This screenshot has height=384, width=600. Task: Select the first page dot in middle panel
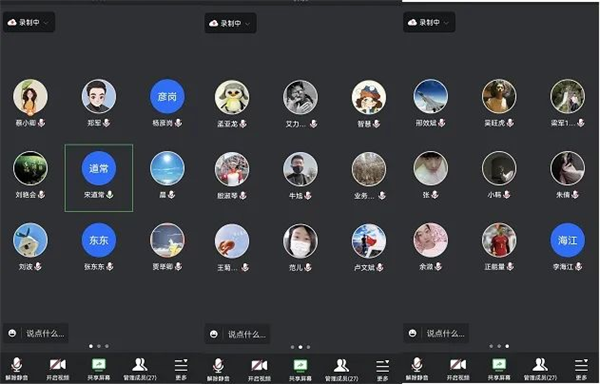[x=292, y=347]
